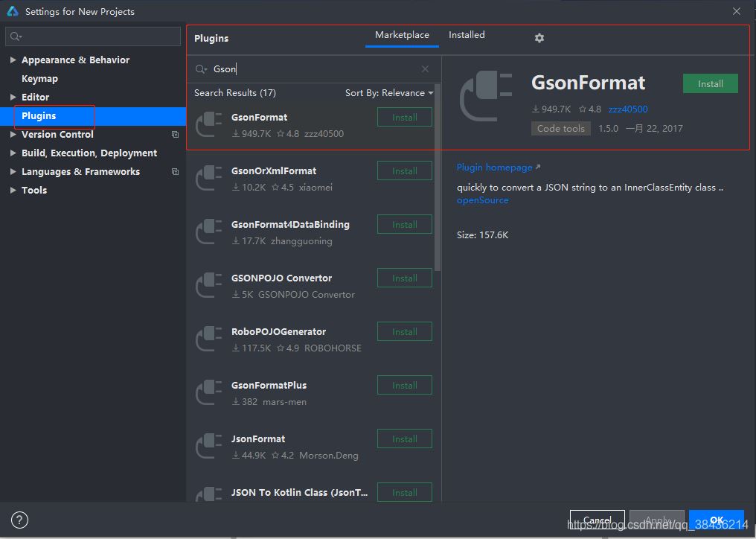Select the RoboPOJOGenerator result title
The width and height of the screenshot is (756, 539).
(x=278, y=331)
